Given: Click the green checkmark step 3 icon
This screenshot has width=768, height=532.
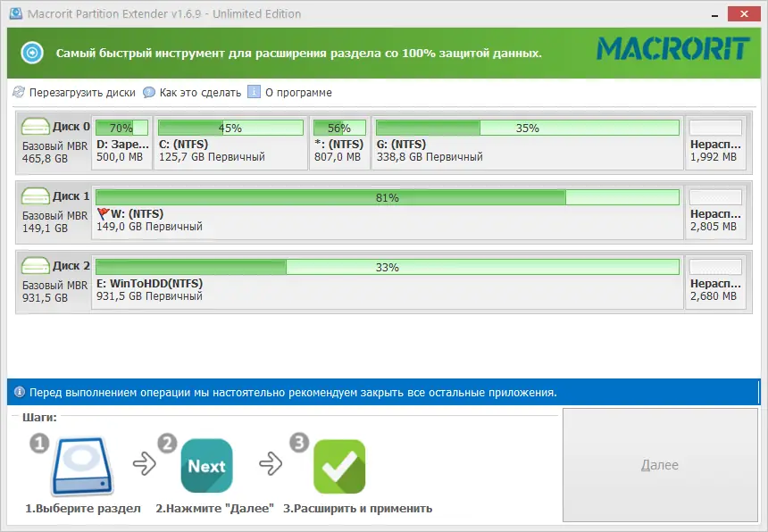Looking at the screenshot, I should 339,467.
